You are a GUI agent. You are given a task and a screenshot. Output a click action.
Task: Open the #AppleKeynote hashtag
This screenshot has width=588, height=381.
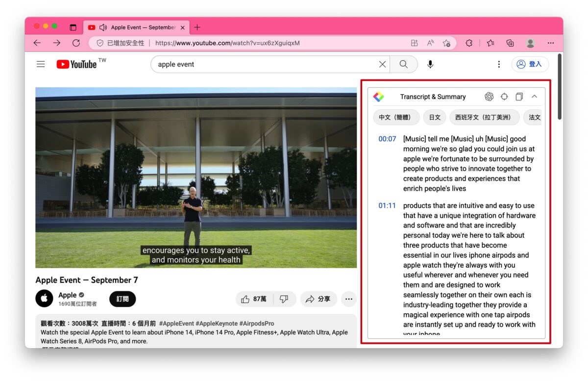click(x=216, y=324)
